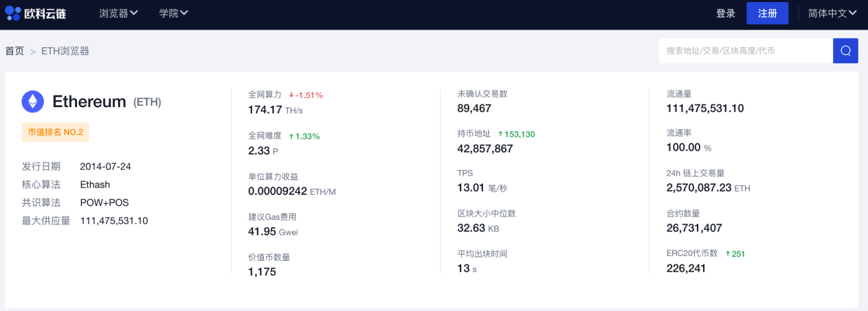The width and height of the screenshot is (868, 311).
Task: Click the 建议Gas费用 label
Action: click(272, 217)
